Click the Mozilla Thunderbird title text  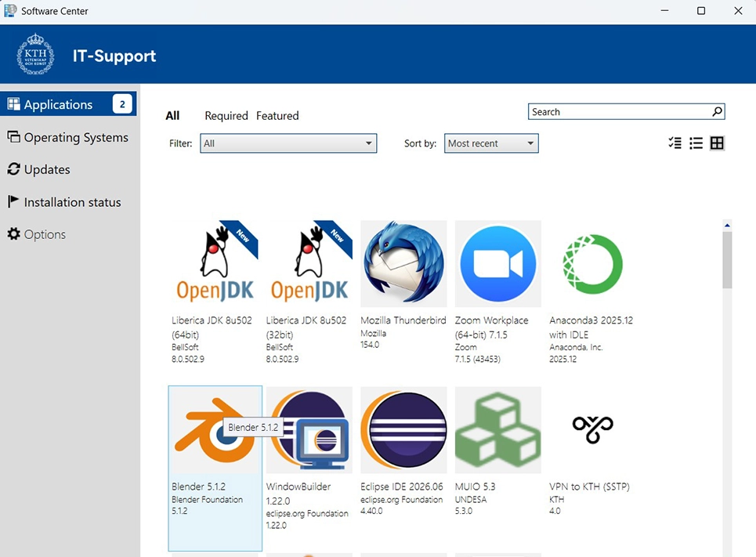pos(403,320)
